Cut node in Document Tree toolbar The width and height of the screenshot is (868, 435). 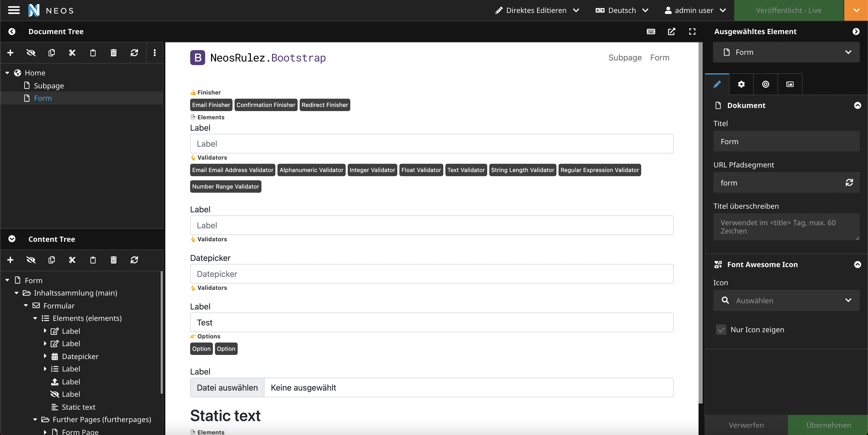point(72,52)
